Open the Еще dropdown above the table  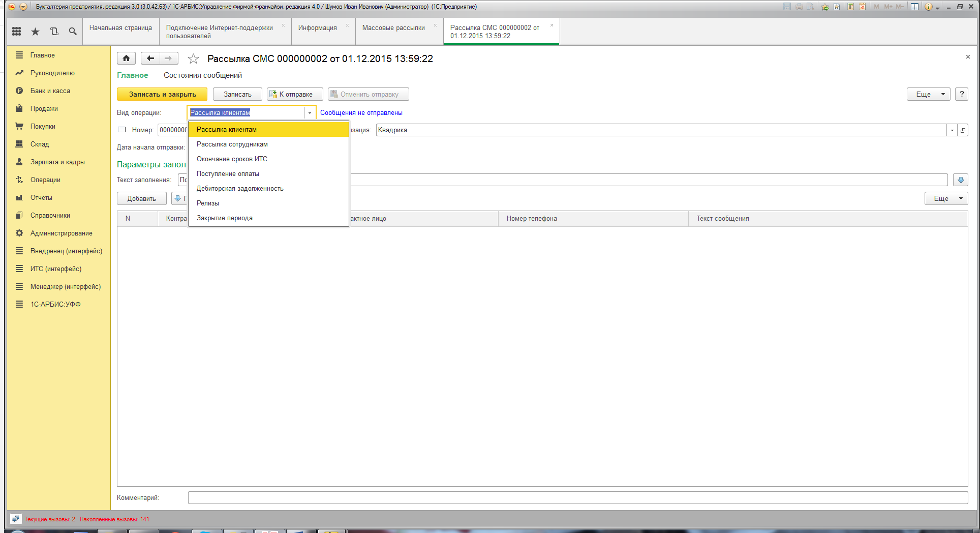click(x=946, y=198)
